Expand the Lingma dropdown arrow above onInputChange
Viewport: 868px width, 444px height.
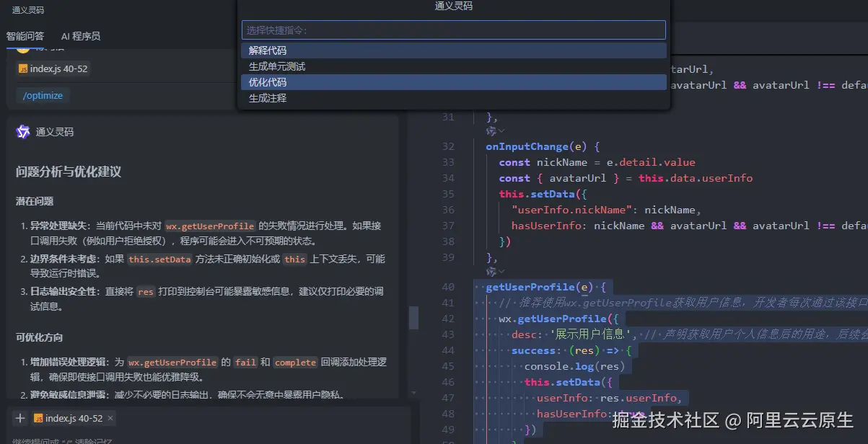coord(501,131)
